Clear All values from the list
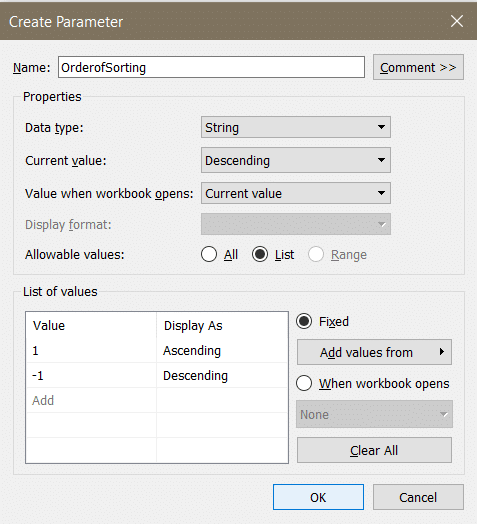 coord(374,450)
